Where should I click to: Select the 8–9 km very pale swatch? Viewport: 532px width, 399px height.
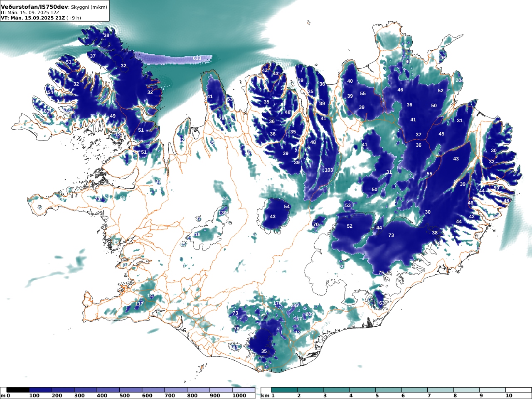click(466, 390)
